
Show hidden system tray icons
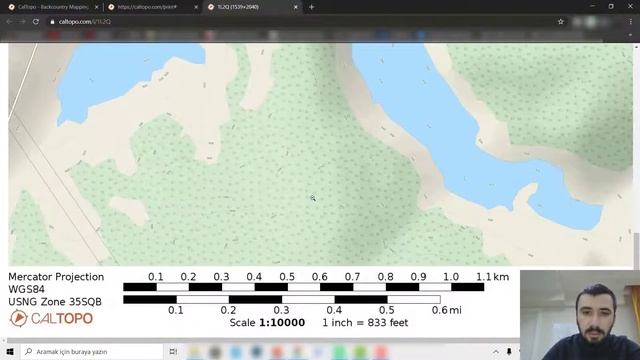click(496, 351)
